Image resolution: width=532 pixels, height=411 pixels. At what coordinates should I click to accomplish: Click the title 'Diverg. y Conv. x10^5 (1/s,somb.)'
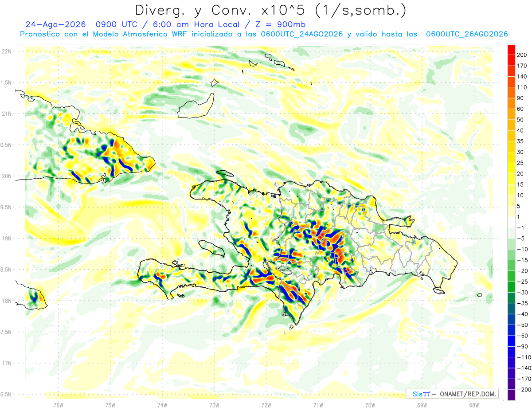270,10
